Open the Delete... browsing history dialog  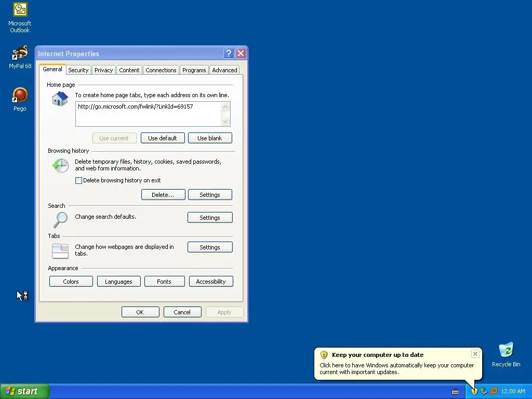point(163,195)
